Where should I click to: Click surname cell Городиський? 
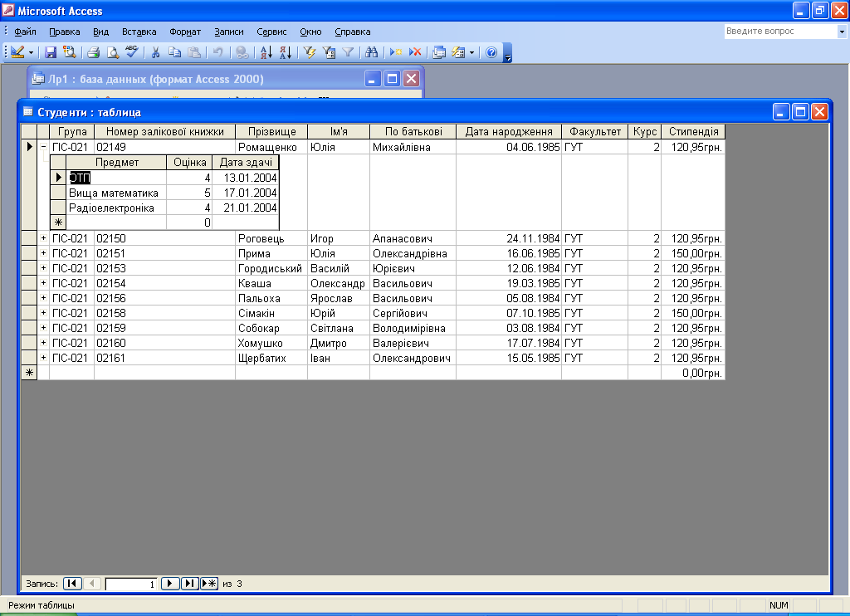click(x=271, y=268)
